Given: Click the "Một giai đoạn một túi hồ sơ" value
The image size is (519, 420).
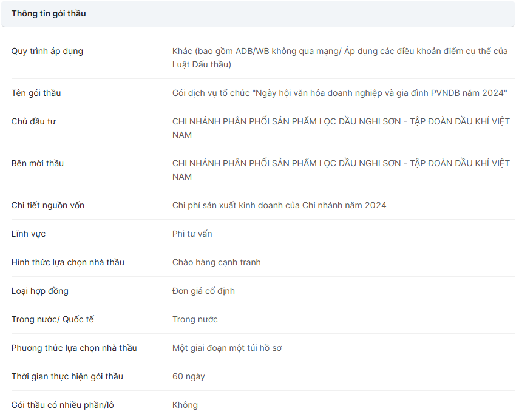Looking at the screenshot, I should tap(226, 348).
